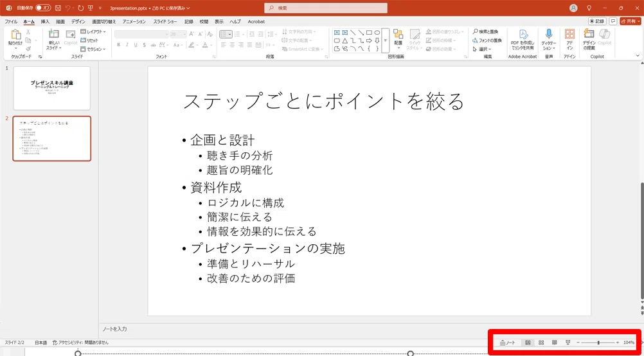Start Dictation (ディクテーション) microphone

tap(549, 39)
